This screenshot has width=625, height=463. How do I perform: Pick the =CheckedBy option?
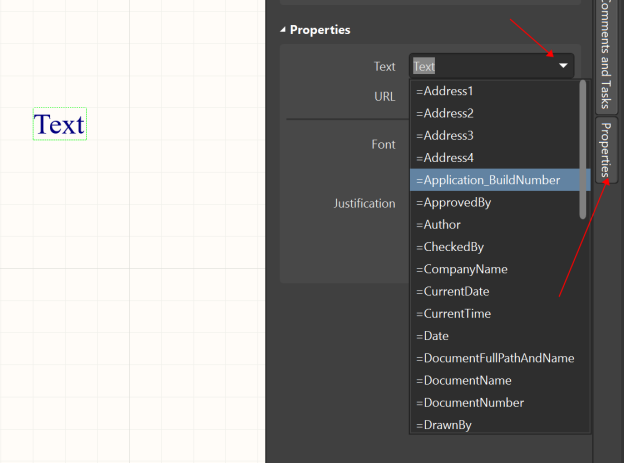point(450,247)
